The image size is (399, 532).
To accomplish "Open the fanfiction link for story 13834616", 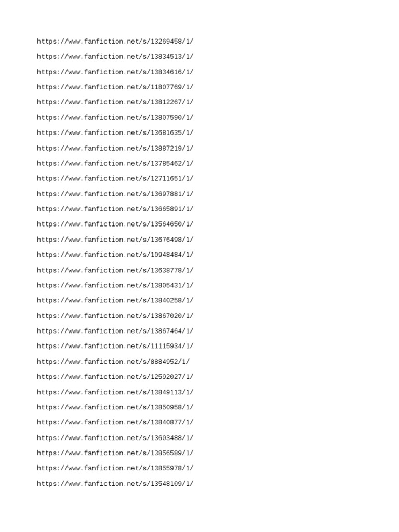I will [x=115, y=72].
